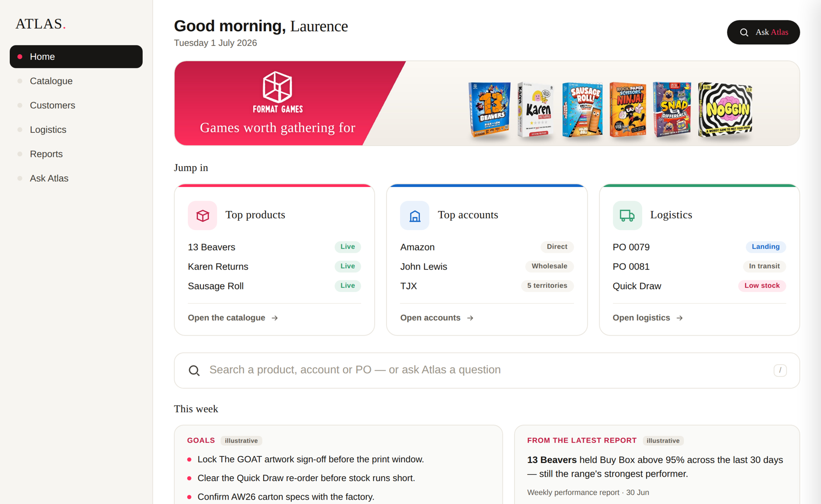Open the Amazon account row
The image size is (821, 504).
coord(487,247)
